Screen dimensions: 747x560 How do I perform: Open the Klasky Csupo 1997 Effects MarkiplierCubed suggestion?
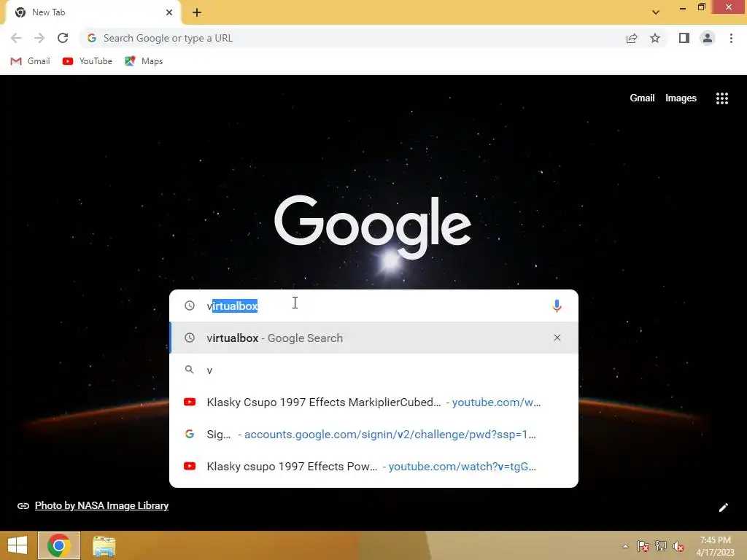click(x=374, y=402)
